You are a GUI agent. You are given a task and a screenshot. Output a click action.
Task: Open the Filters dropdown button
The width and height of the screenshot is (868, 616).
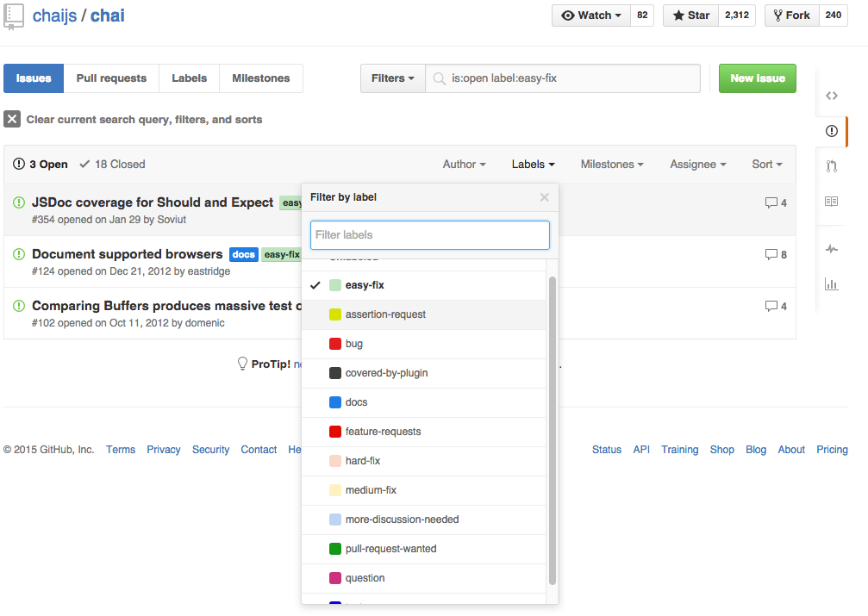(393, 78)
